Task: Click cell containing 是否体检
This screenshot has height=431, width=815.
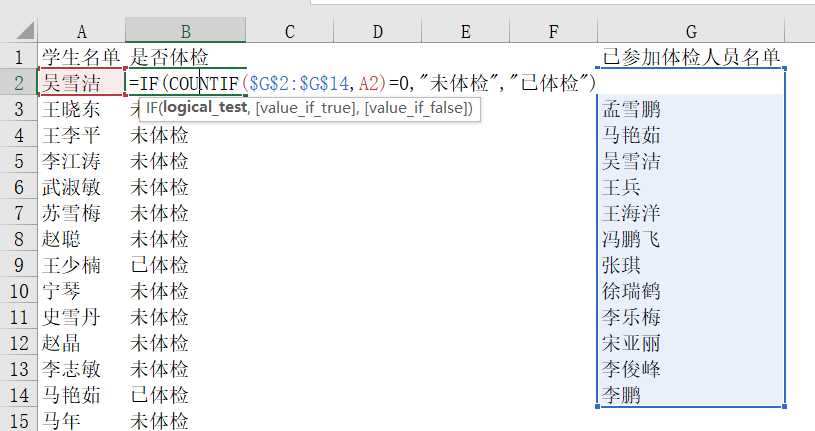Action: (185, 56)
